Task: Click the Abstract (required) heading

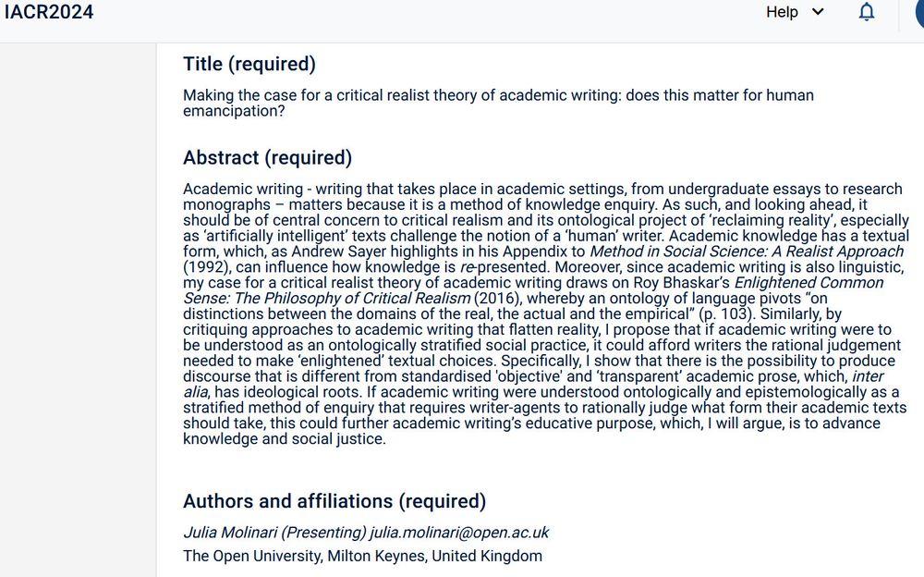Action: pos(267,157)
